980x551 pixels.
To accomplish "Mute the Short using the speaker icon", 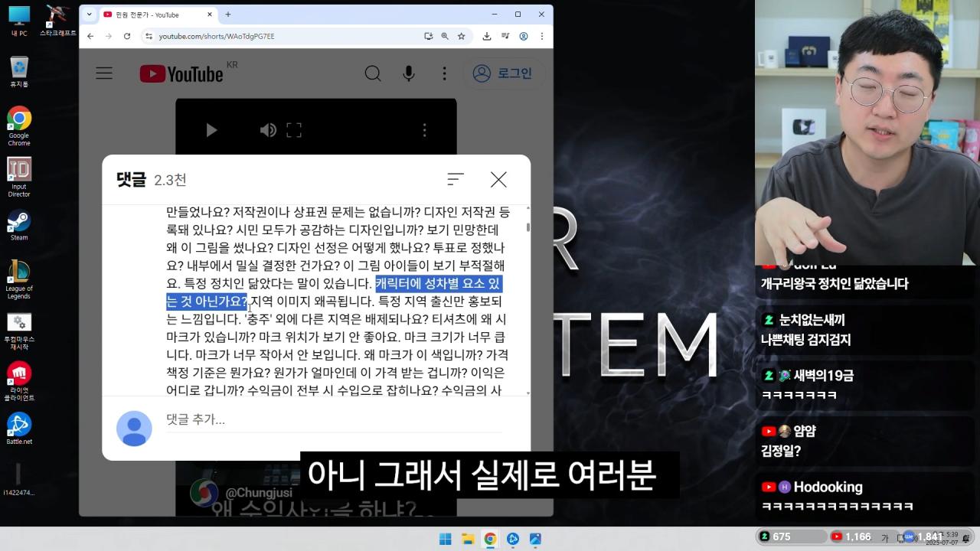I will point(268,130).
